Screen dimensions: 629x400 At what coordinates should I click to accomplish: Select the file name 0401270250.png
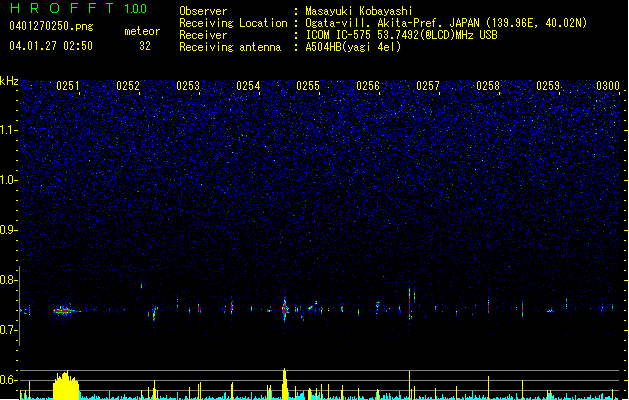tap(51, 26)
